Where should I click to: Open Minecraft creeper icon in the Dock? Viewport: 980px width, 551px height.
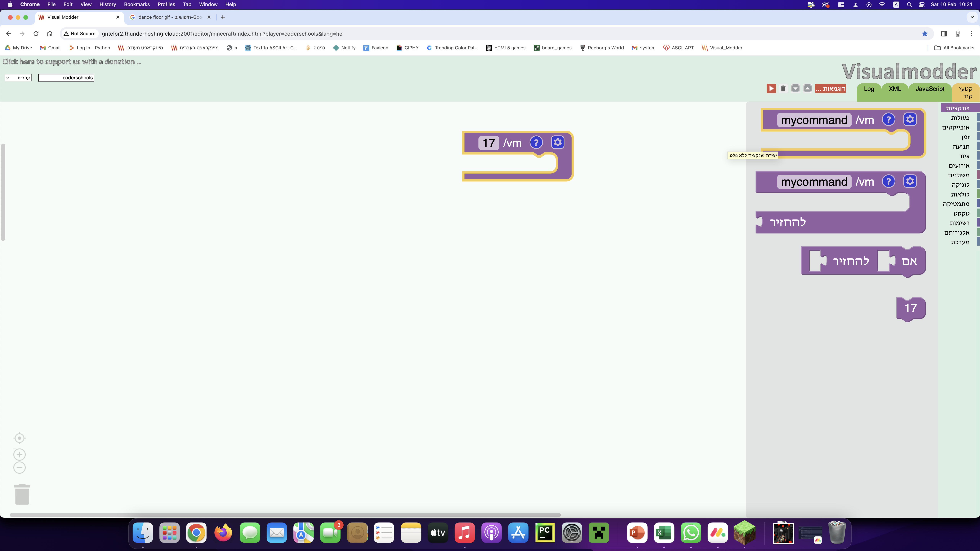pos(599,533)
